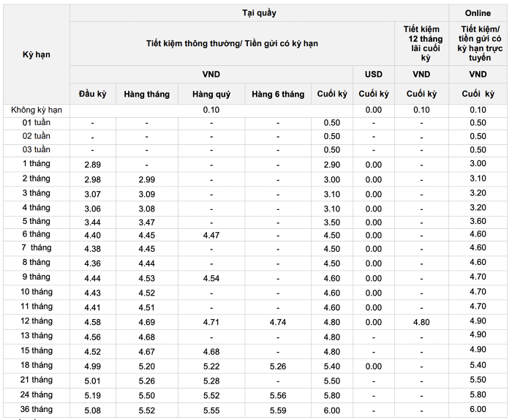Select the 'USD' currency header
The width and height of the screenshot is (512, 420).
click(374, 75)
